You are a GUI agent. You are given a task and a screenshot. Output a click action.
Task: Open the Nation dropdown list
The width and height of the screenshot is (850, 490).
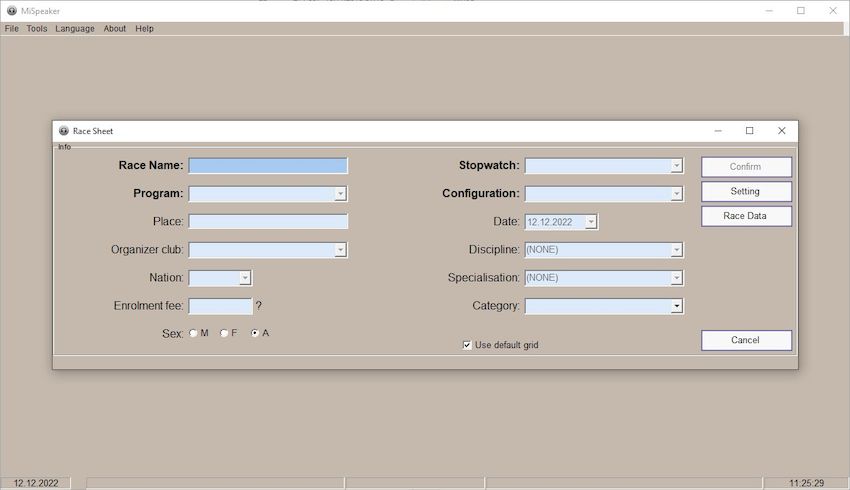tap(245, 278)
